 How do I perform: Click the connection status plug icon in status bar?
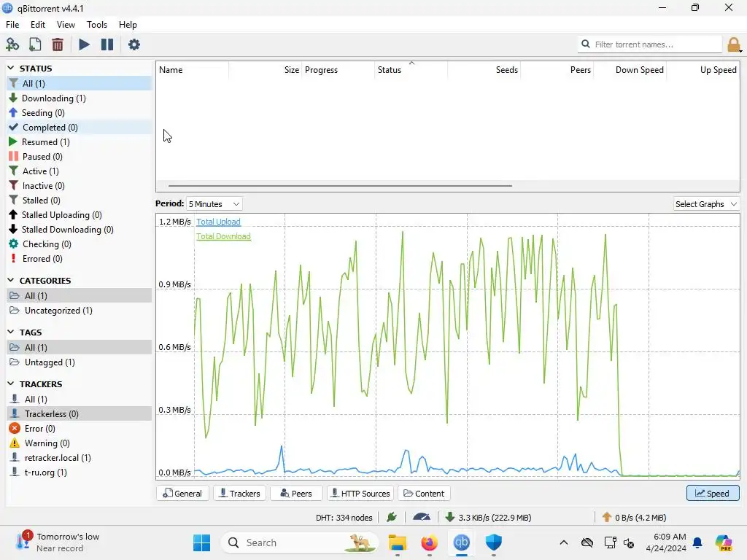(392, 517)
